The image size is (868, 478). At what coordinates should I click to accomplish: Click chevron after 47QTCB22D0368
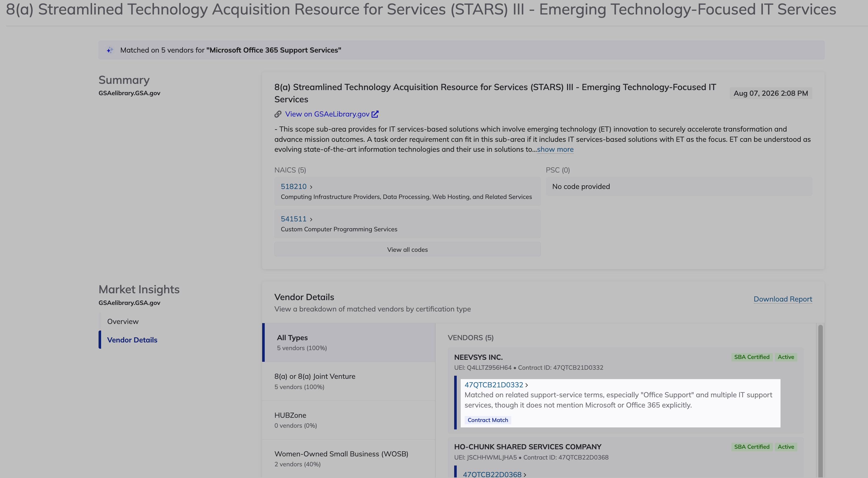click(525, 475)
